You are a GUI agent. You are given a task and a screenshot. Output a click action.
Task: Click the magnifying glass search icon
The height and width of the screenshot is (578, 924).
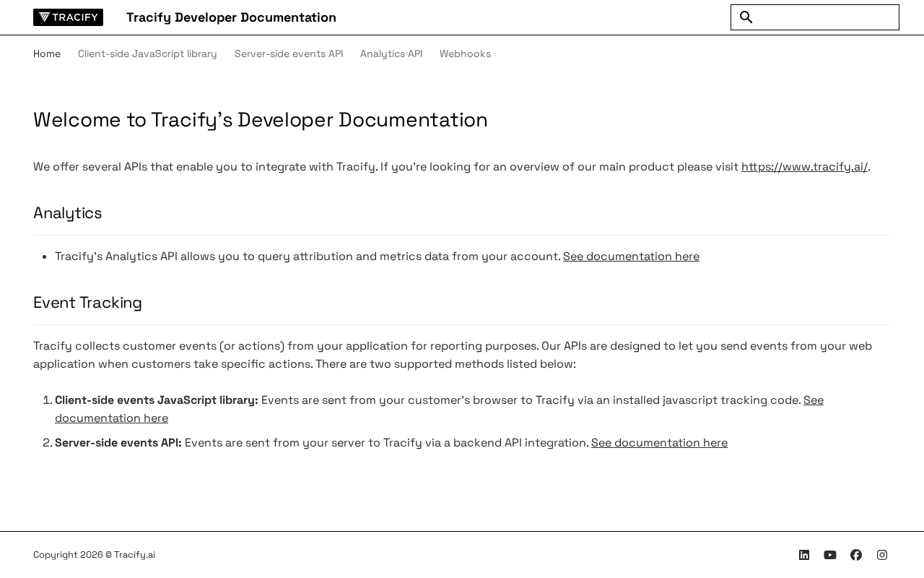746,17
